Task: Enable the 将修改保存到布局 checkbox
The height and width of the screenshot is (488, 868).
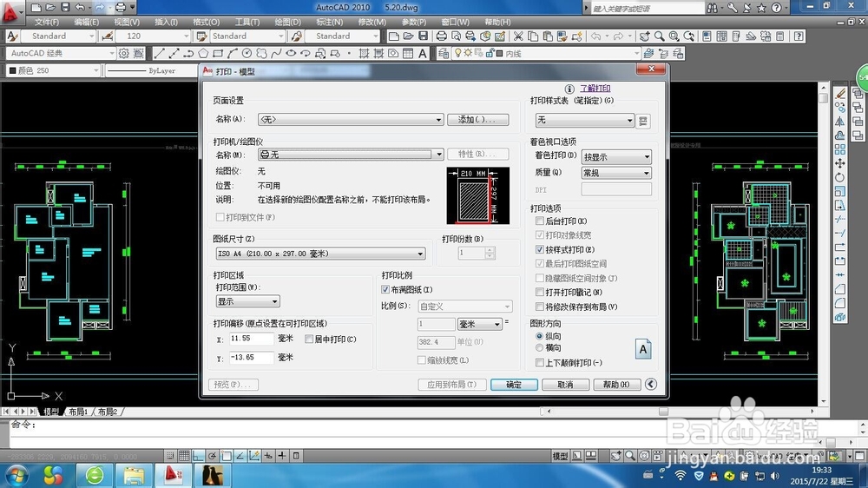Action: coord(540,307)
